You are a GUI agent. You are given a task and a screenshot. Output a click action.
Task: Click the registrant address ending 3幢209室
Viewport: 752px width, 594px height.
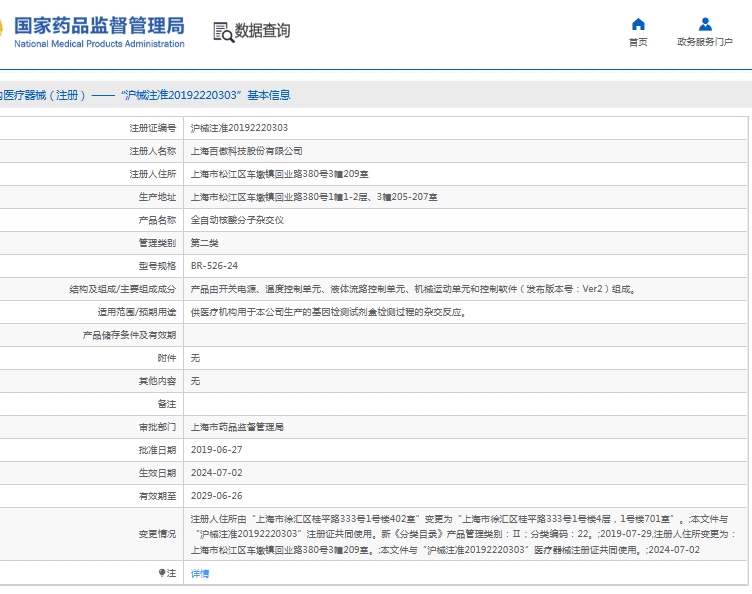point(280,174)
